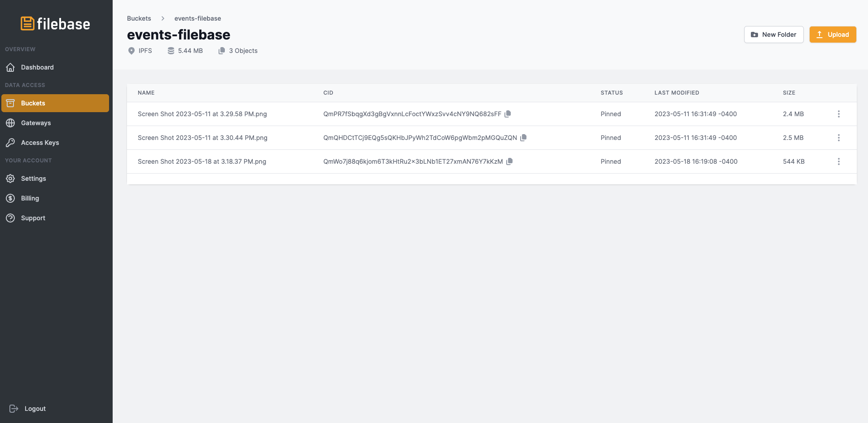The image size is (868, 423).
Task: Go back to Buckets breadcrumb
Action: [x=139, y=18]
